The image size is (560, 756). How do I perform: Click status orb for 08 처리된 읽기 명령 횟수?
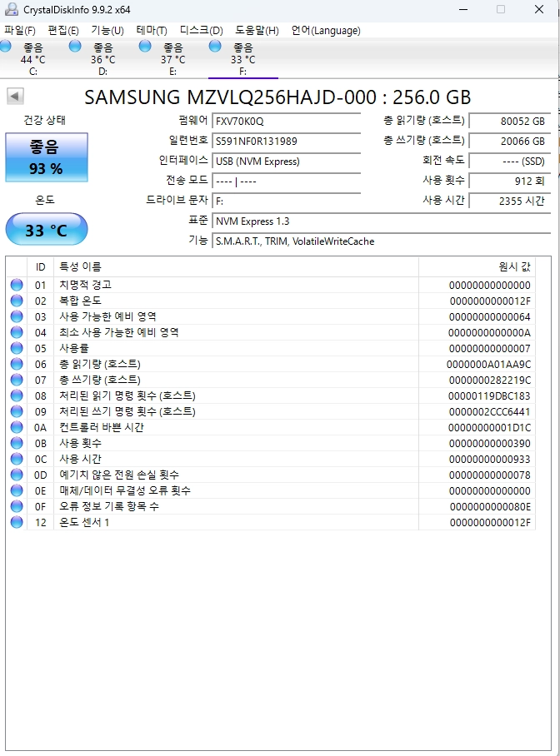17,395
